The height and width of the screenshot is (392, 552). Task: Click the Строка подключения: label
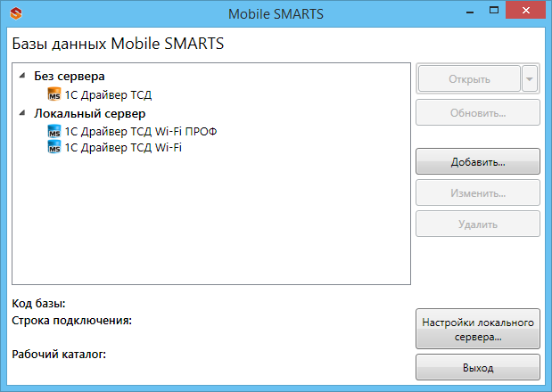72,321
